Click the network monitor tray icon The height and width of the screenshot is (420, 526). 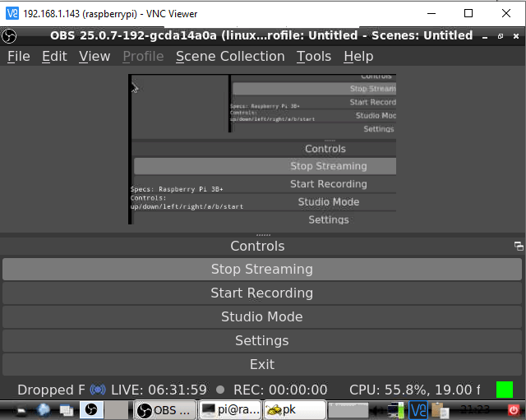click(x=396, y=410)
